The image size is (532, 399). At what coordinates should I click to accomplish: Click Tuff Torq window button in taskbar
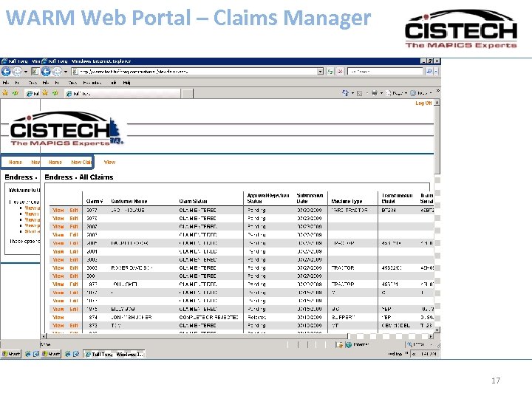(114, 354)
